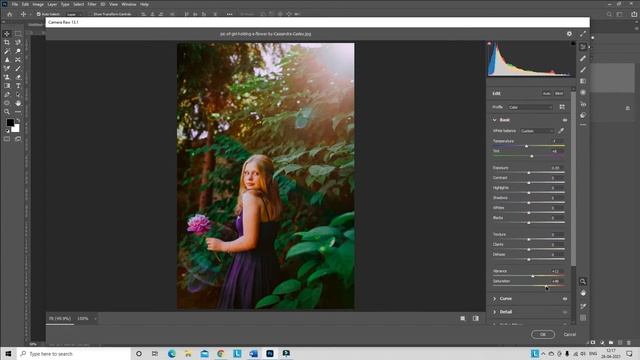
Task: Toggle highlight clipping warning on histogram
Action: point(573,43)
